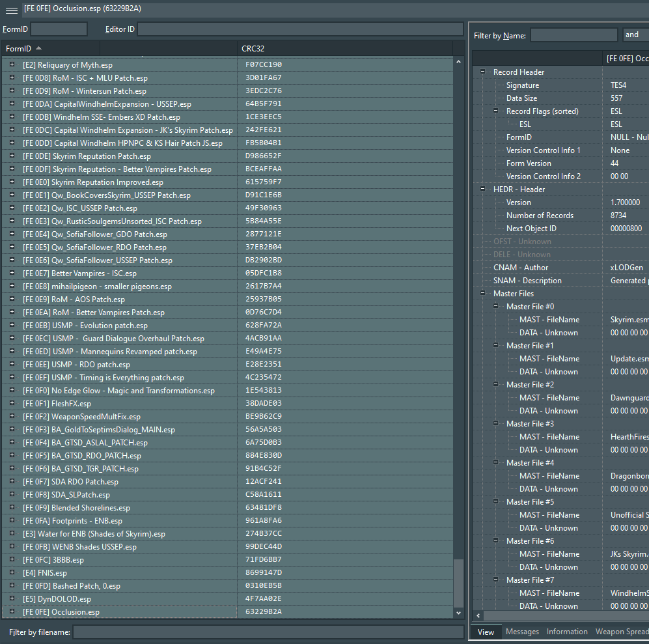Select the SNAM - Description row
The height and width of the screenshot is (644, 649).
tap(561, 281)
